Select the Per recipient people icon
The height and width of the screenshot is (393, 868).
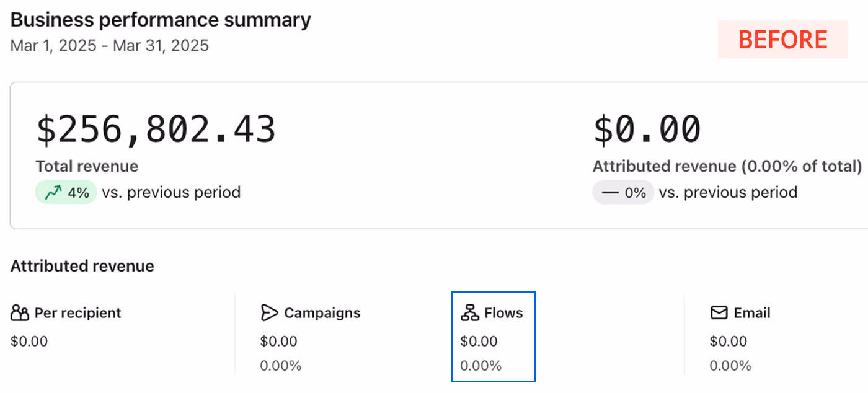[18, 313]
